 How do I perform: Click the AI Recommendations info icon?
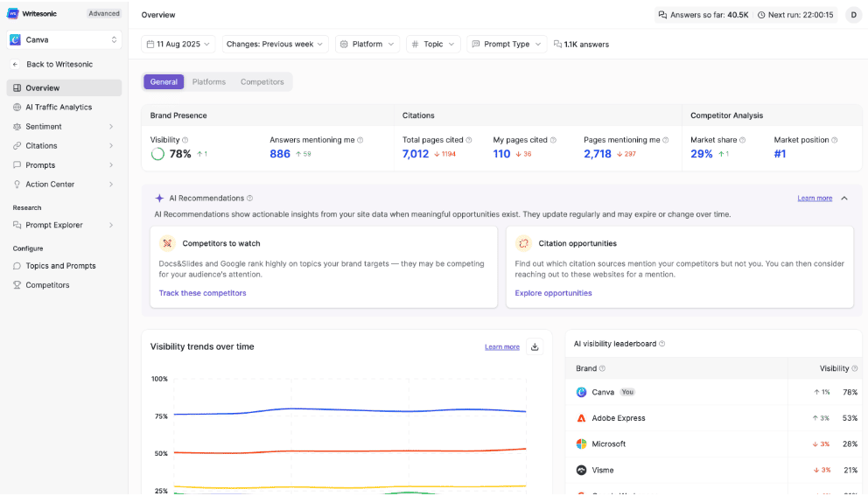tap(249, 199)
